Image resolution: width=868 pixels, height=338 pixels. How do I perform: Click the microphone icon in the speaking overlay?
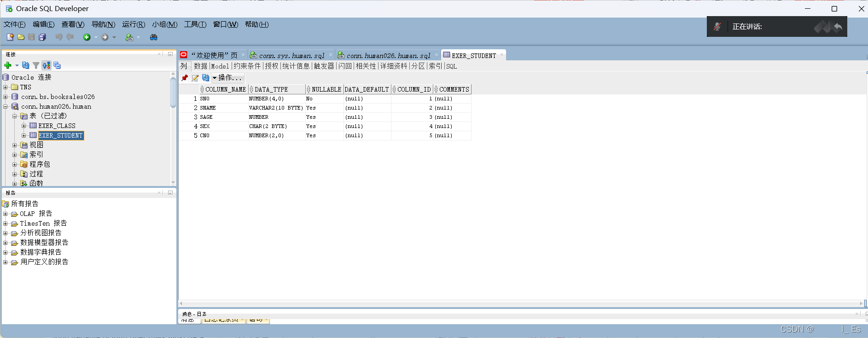[717, 27]
